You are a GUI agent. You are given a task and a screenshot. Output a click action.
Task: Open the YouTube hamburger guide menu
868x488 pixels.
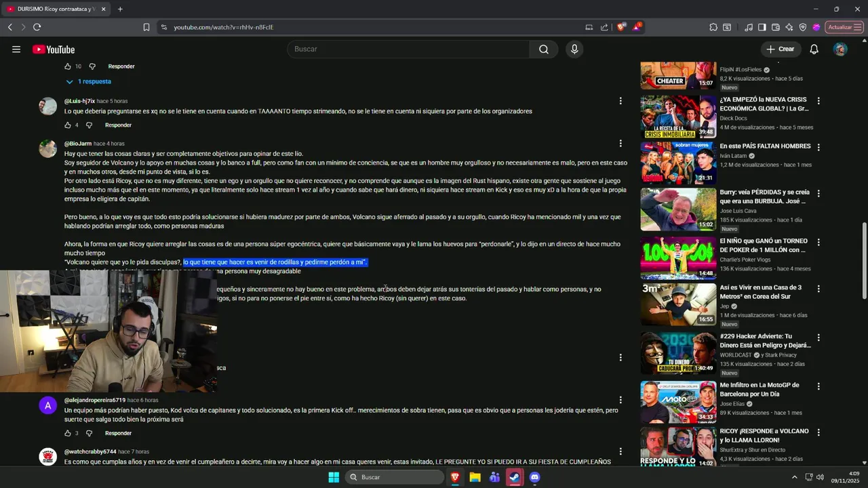pos(16,49)
